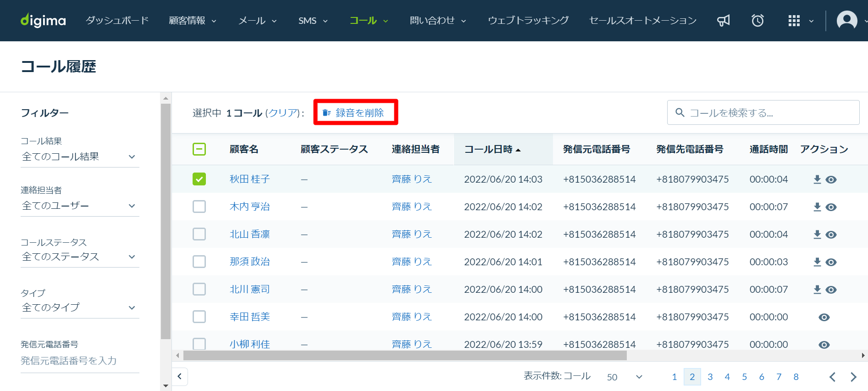Click the 顧客名 column header
Viewport: 868px width, 391px height.
(x=244, y=149)
